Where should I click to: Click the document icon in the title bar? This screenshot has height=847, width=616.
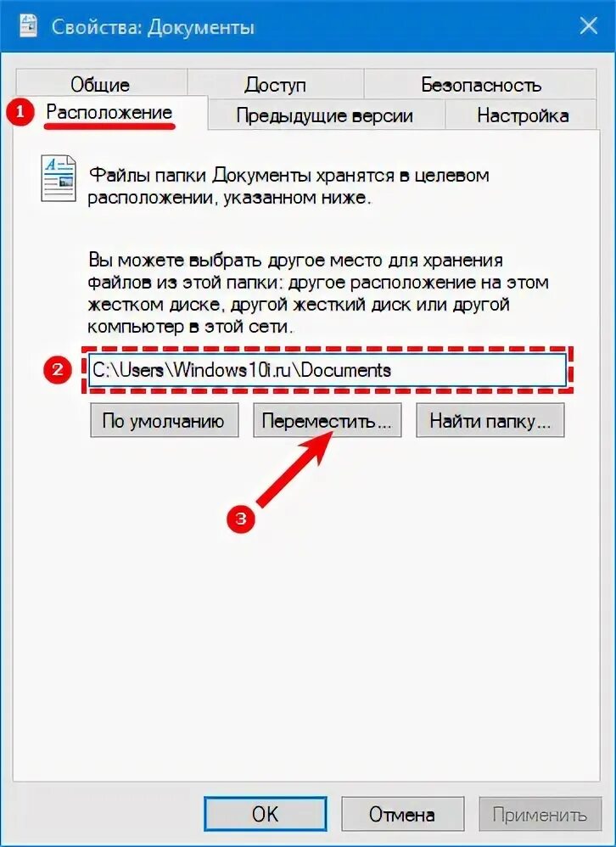[27, 25]
